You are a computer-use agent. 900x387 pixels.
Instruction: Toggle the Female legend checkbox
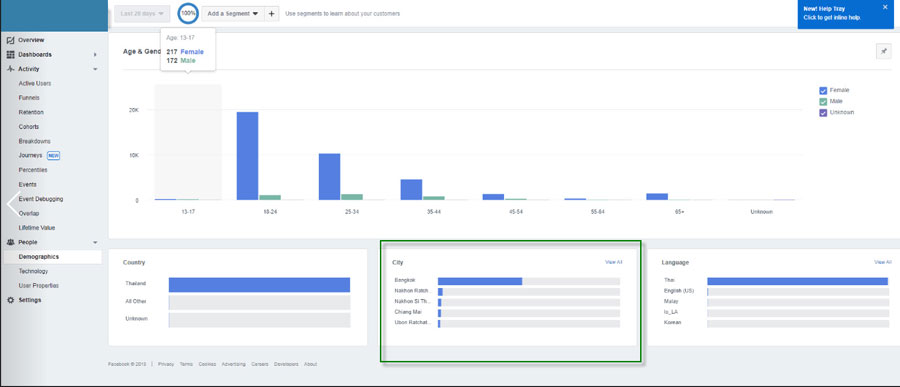coord(823,90)
